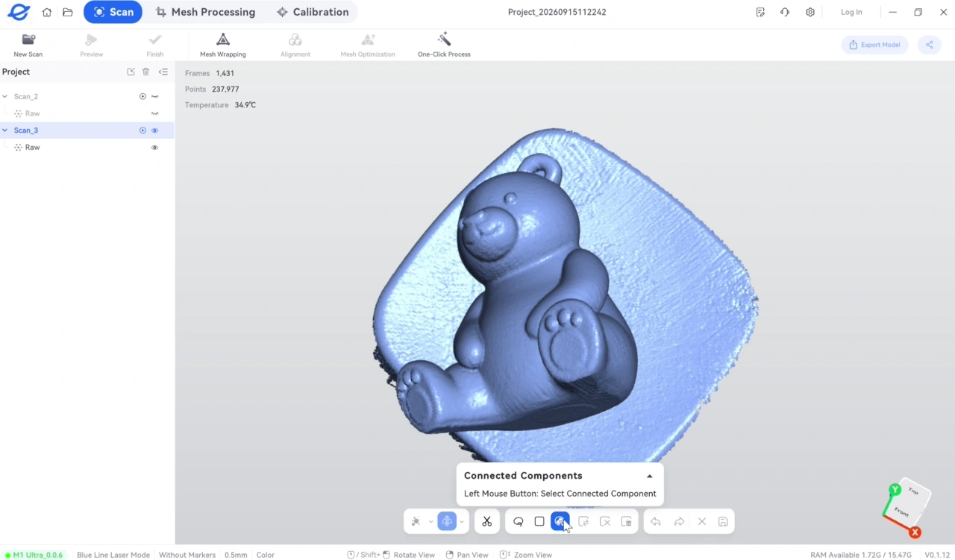Screen dimensions: 955x560
Task: Open the support headset icon
Action: [x=785, y=12]
